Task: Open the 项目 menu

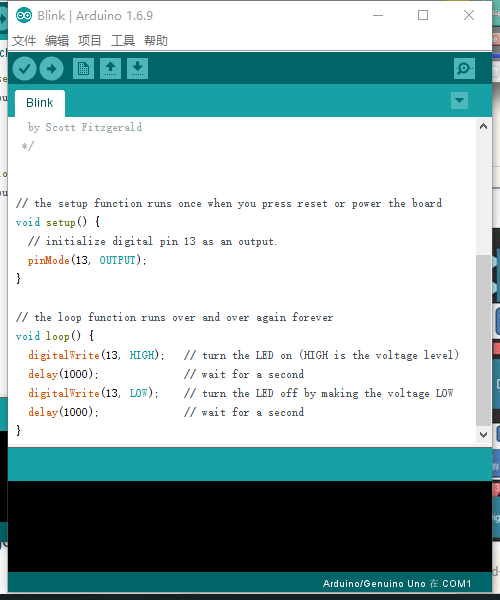Action: tap(90, 40)
